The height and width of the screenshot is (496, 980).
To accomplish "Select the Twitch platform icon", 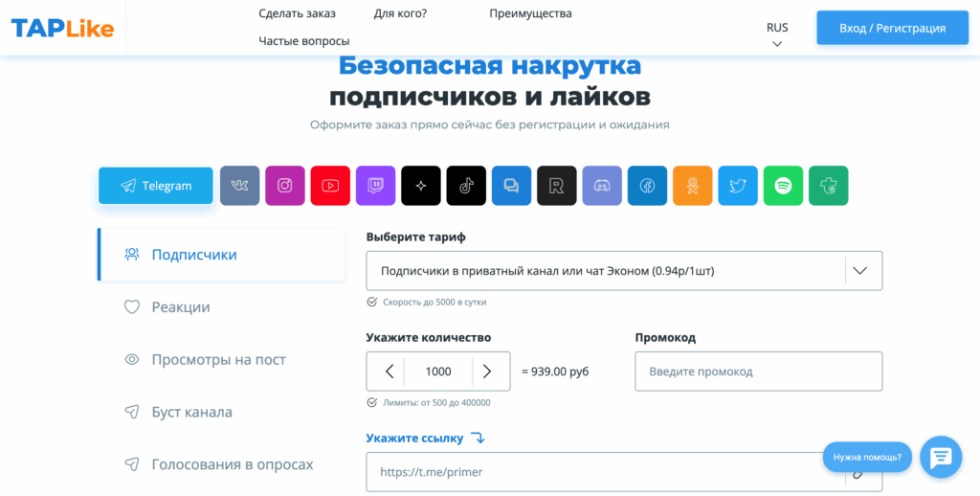I will coord(375,186).
